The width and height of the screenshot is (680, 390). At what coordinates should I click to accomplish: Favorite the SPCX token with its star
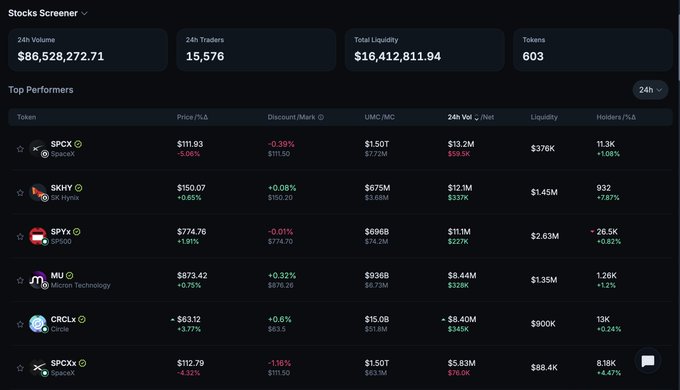pos(20,149)
